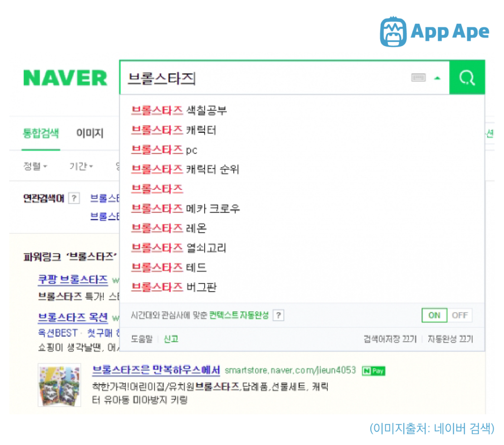Open context autocomplete help question mark
The image size is (504, 445).
[279, 315]
